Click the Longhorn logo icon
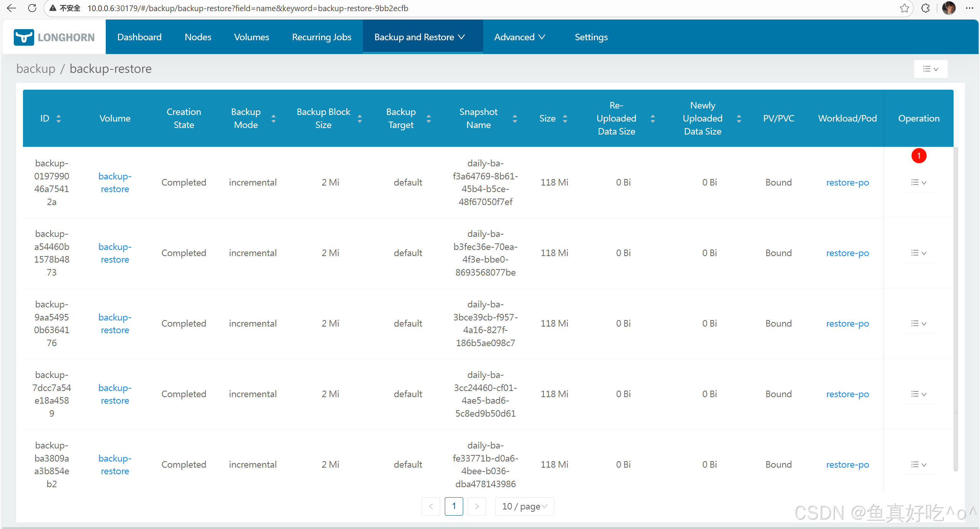 coord(24,37)
